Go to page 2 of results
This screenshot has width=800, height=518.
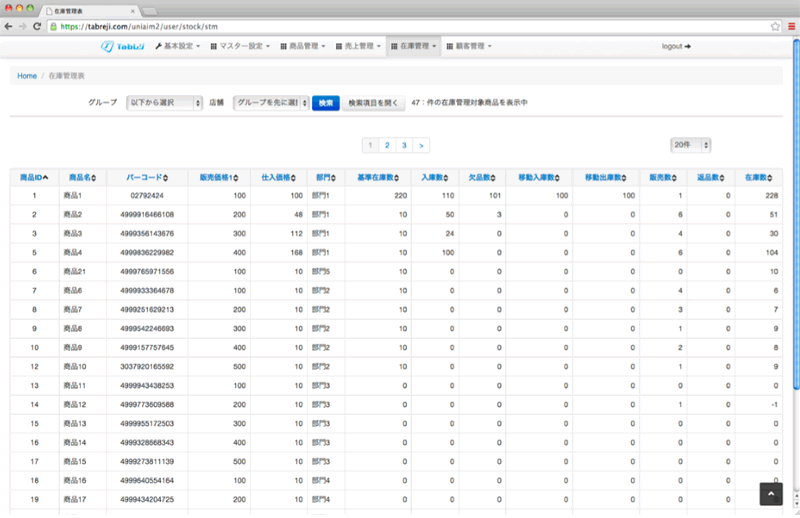click(386, 145)
